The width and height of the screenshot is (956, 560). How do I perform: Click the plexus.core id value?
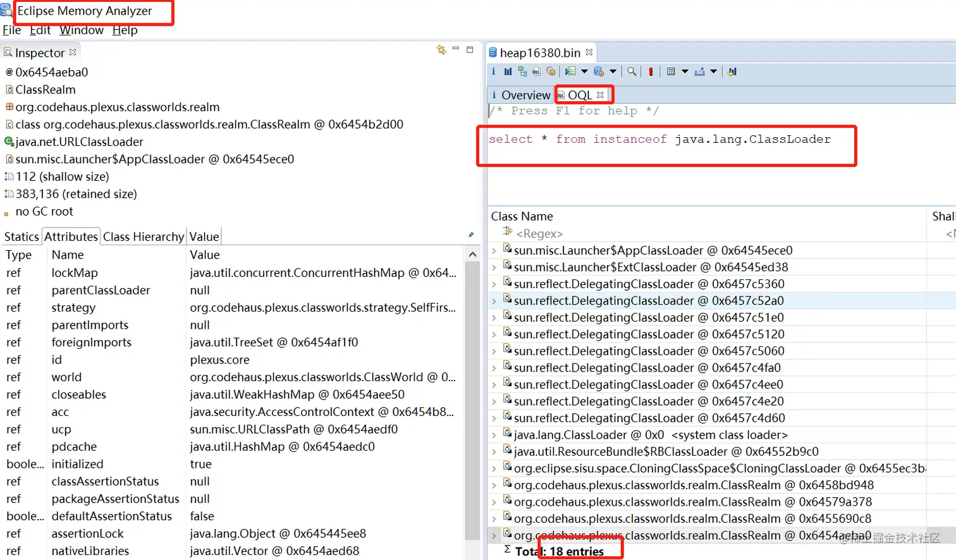pos(219,360)
